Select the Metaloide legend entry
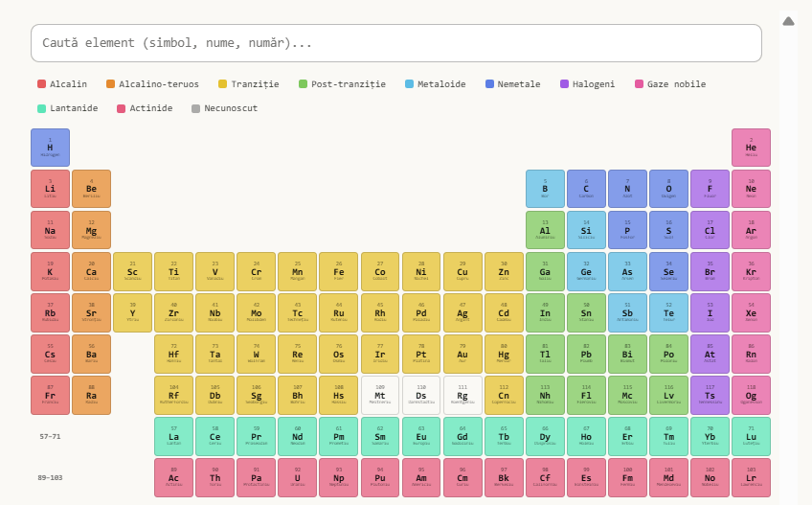Screen dimensions: 812x505 (436, 84)
